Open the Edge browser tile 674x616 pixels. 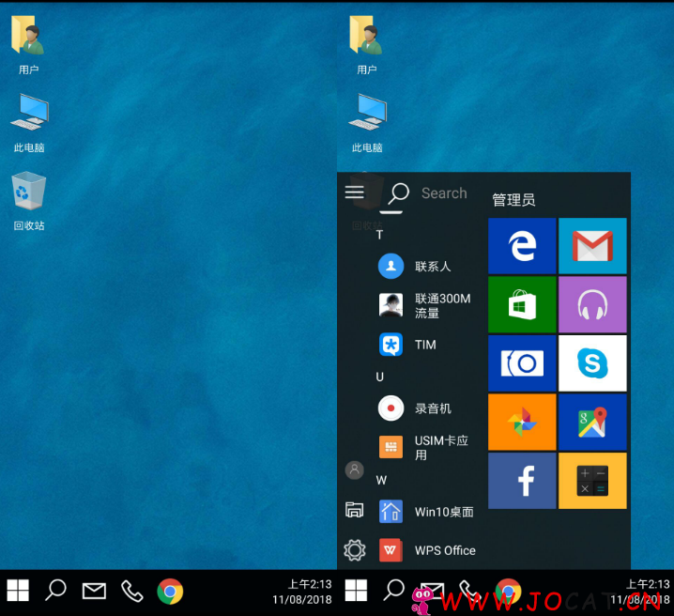522,246
